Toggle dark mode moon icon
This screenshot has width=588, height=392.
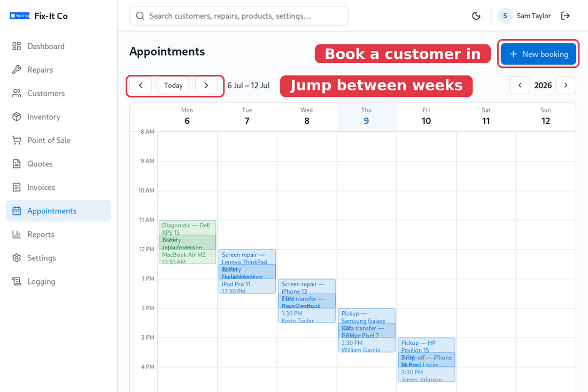click(x=476, y=16)
